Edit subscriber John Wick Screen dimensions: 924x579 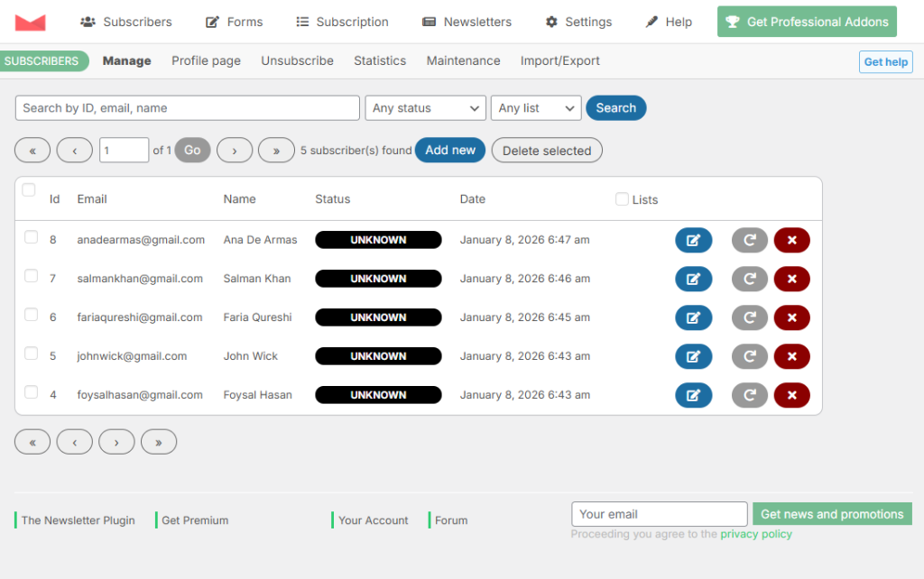click(x=694, y=357)
